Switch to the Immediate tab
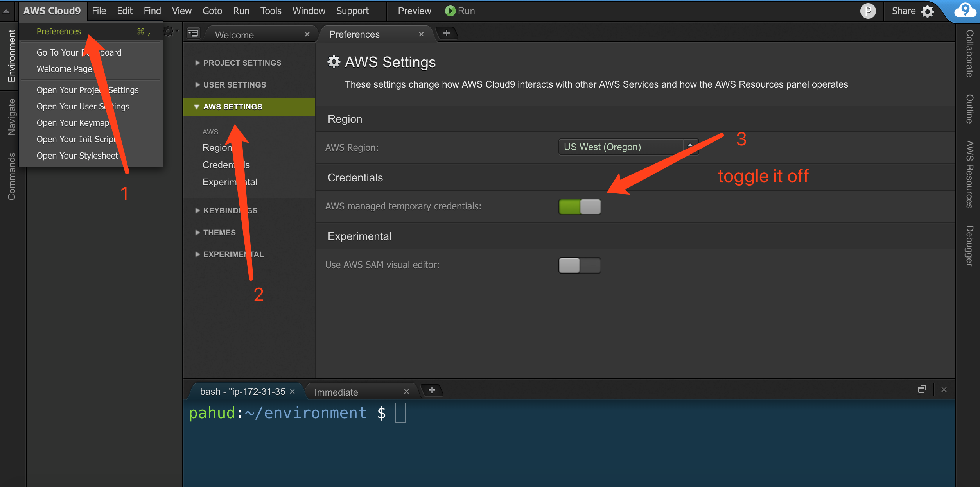This screenshot has width=980, height=487. 336,392
